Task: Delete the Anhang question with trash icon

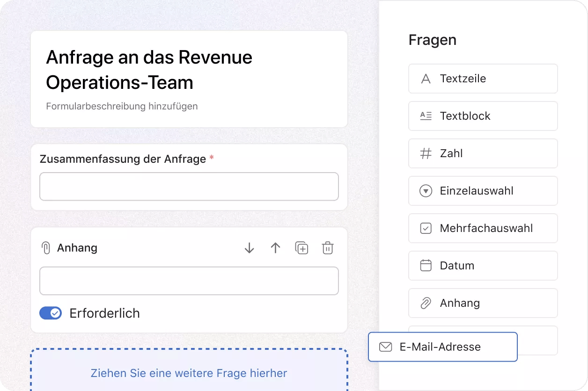Action: tap(328, 248)
